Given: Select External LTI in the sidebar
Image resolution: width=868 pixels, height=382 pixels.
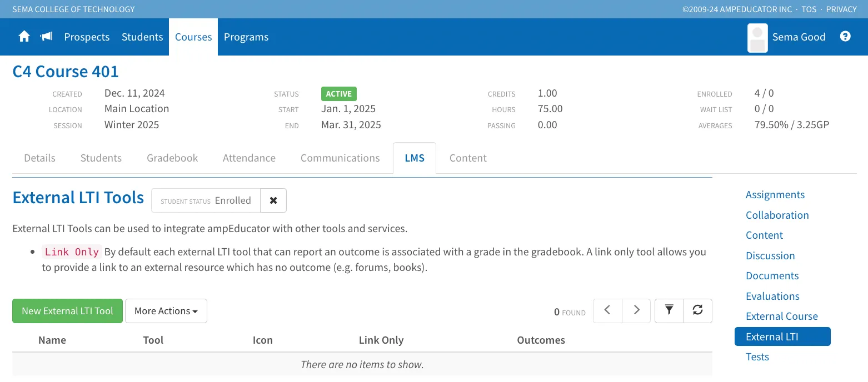Looking at the screenshot, I should pyautogui.click(x=782, y=336).
